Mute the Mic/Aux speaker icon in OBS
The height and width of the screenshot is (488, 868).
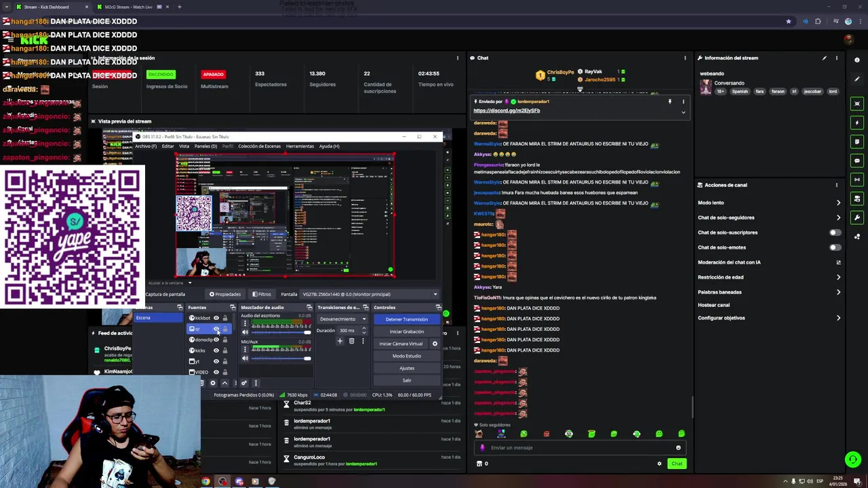click(245, 358)
